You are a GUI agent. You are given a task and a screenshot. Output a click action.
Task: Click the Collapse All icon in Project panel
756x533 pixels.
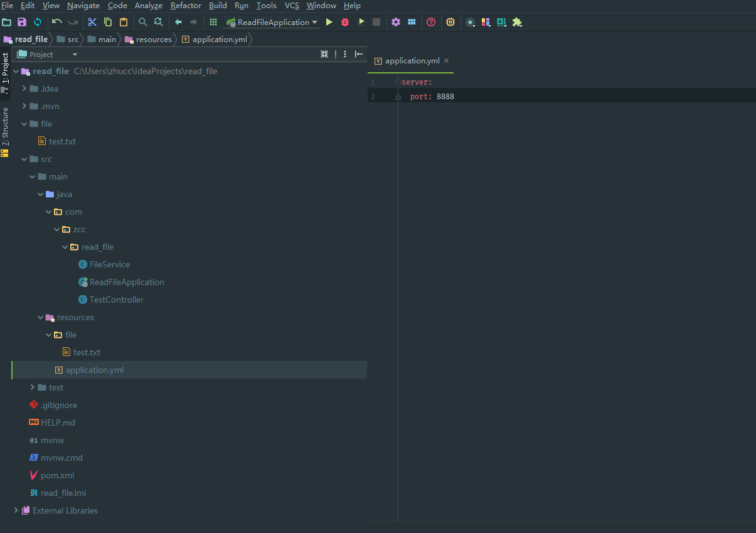(x=324, y=55)
